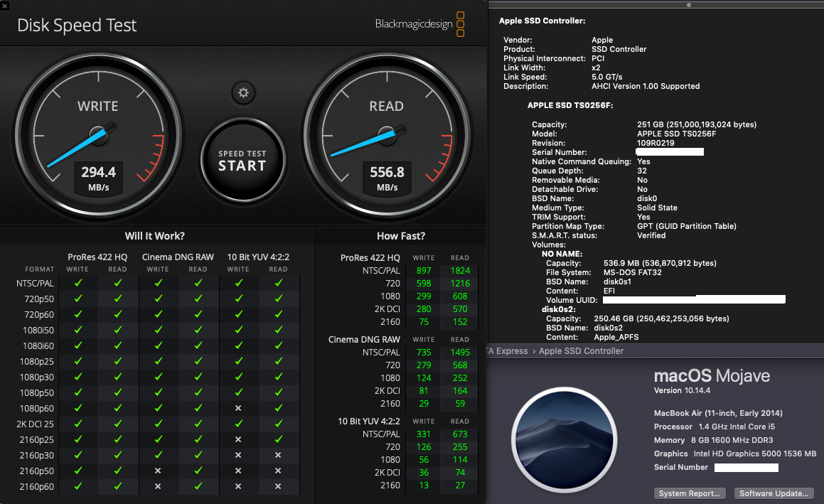Select the 897 ProRes NTSC/PAL write value
This screenshot has height=504, width=824.
coord(424,271)
